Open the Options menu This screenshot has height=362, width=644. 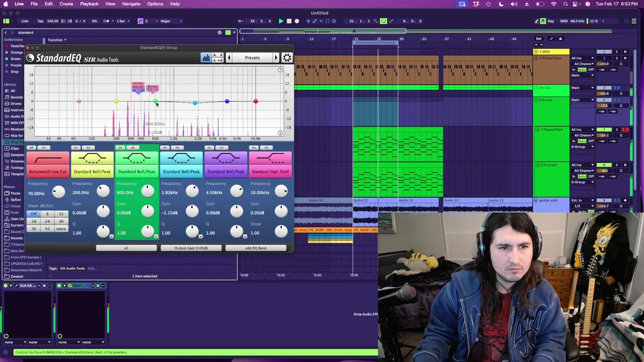click(155, 4)
